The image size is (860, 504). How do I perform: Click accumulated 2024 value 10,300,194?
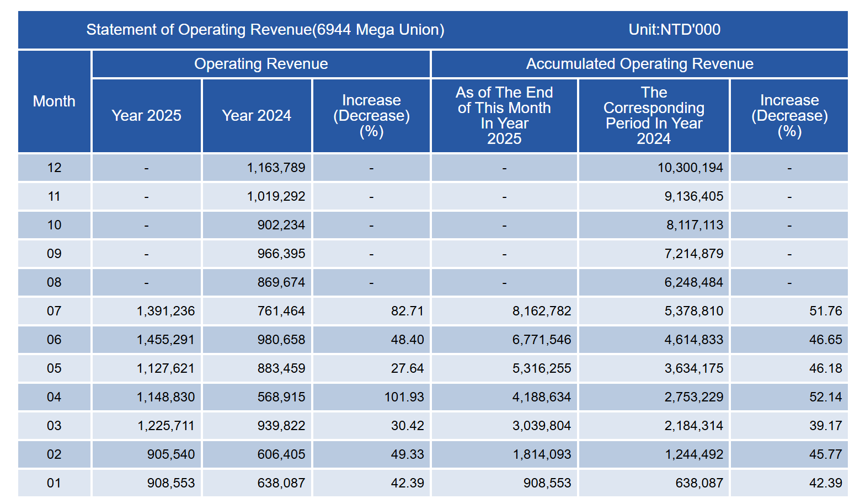(x=690, y=168)
